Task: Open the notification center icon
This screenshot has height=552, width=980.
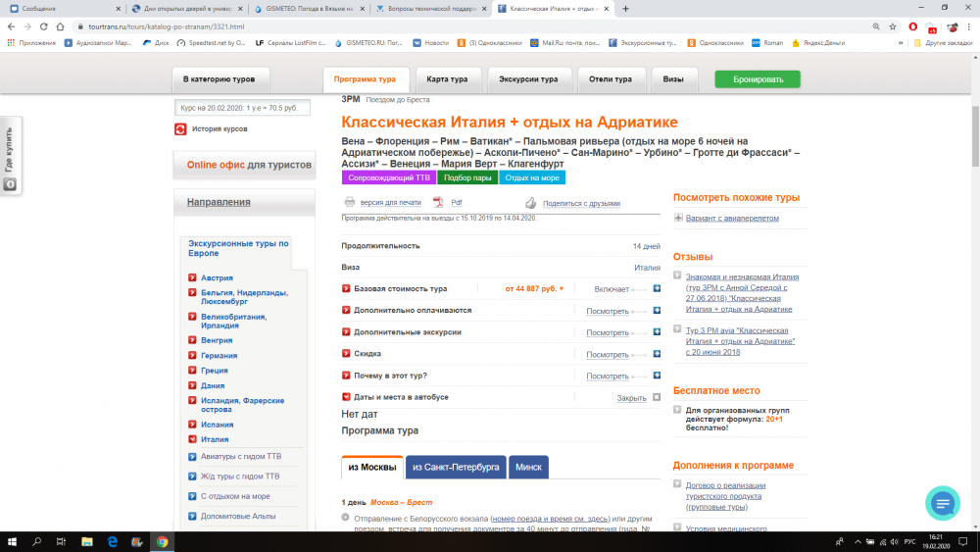Action: point(963,542)
